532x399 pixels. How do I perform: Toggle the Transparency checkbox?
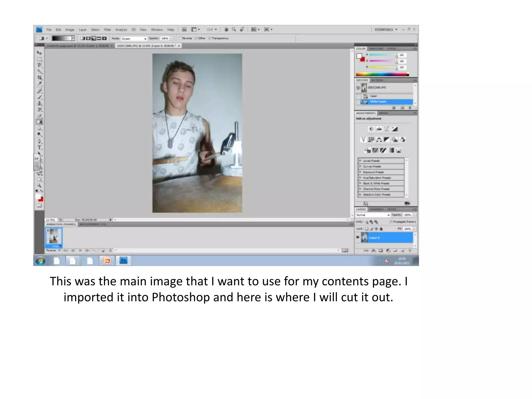tap(209, 38)
